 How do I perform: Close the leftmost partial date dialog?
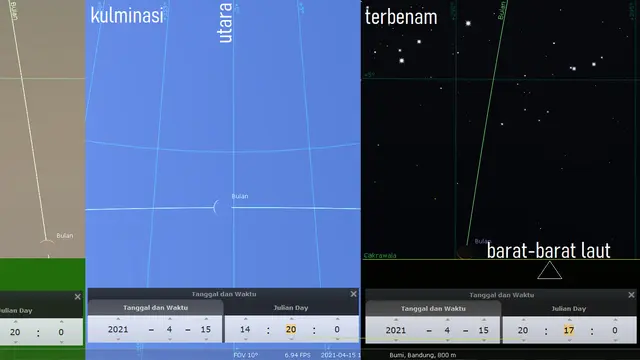(x=78, y=297)
